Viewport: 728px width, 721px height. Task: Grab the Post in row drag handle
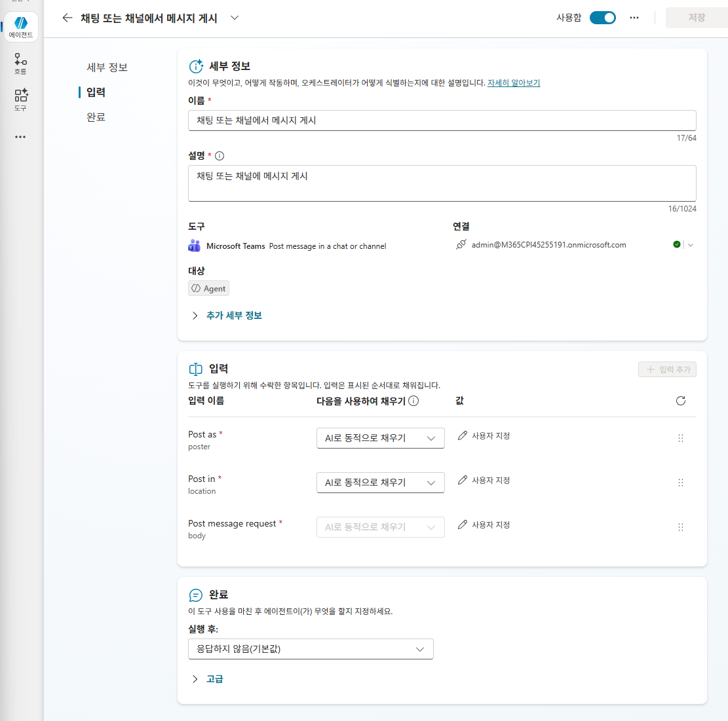(x=681, y=483)
